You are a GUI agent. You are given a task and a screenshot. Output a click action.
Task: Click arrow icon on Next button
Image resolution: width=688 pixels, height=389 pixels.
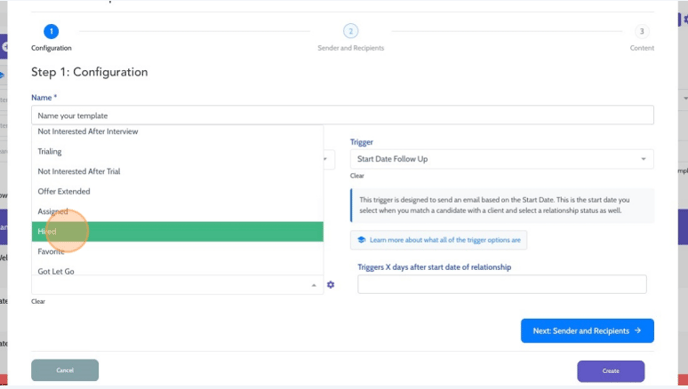click(638, 331)
